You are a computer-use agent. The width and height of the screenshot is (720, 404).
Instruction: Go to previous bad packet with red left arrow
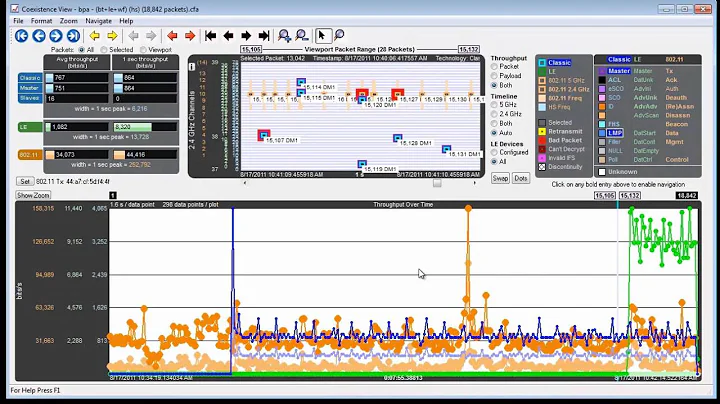tap(172, 36)
